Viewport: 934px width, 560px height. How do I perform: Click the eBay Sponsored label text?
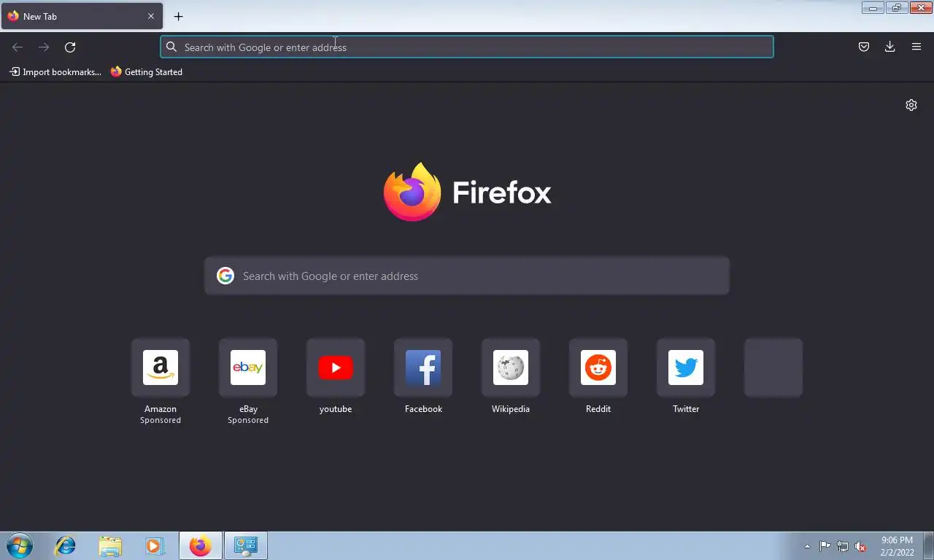(x=248, y=420)
